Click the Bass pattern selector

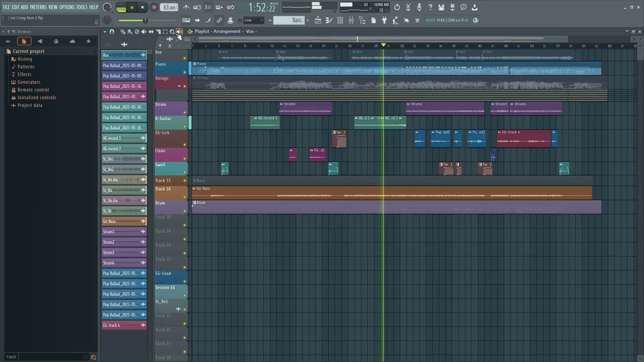[x=289, y=20]
